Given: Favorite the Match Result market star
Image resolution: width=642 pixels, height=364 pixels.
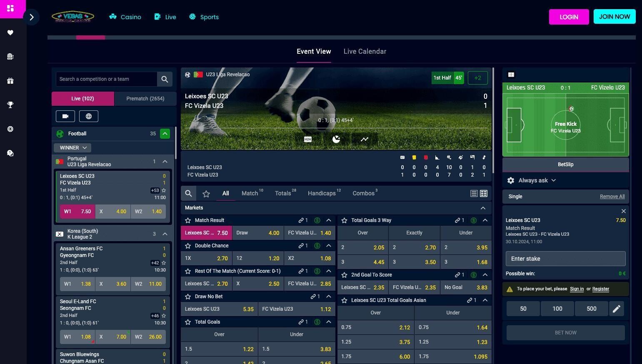Looking at the screenshot, I should click(188, 220).
